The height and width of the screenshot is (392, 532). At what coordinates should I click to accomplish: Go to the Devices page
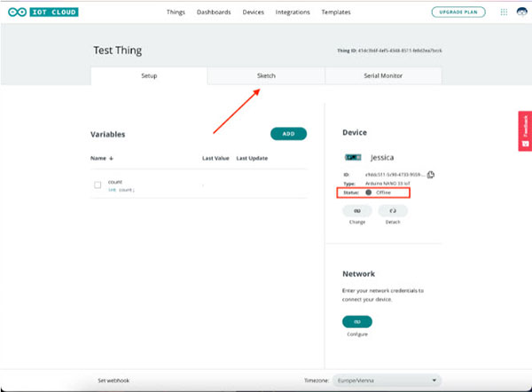(x=253, y=12)
